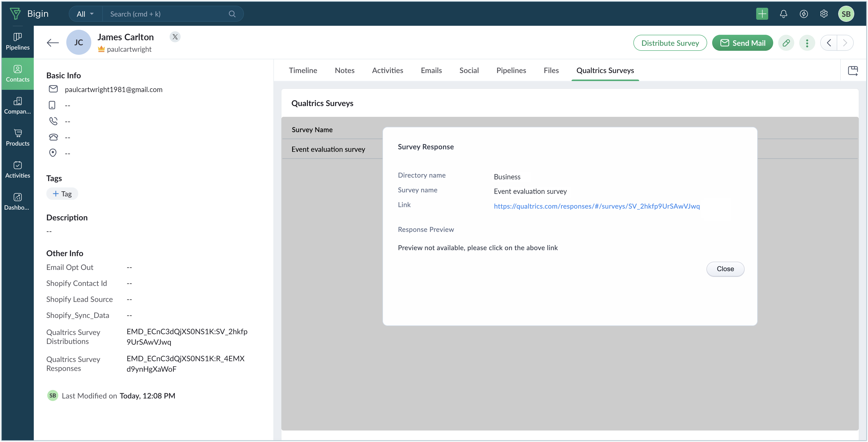This screenshot has width=868, height=442.
Task: Switch to the Files tab
Action: 551,70
